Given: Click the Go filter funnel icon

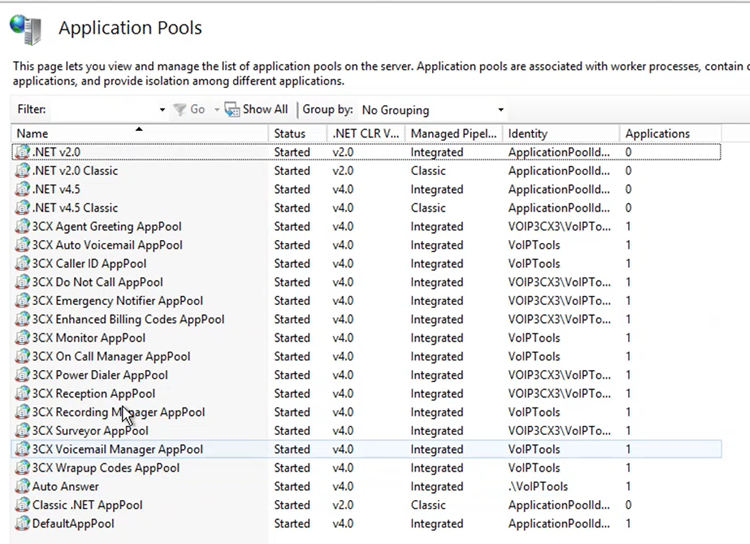Looking at the screenshot, I should point(179,110).
